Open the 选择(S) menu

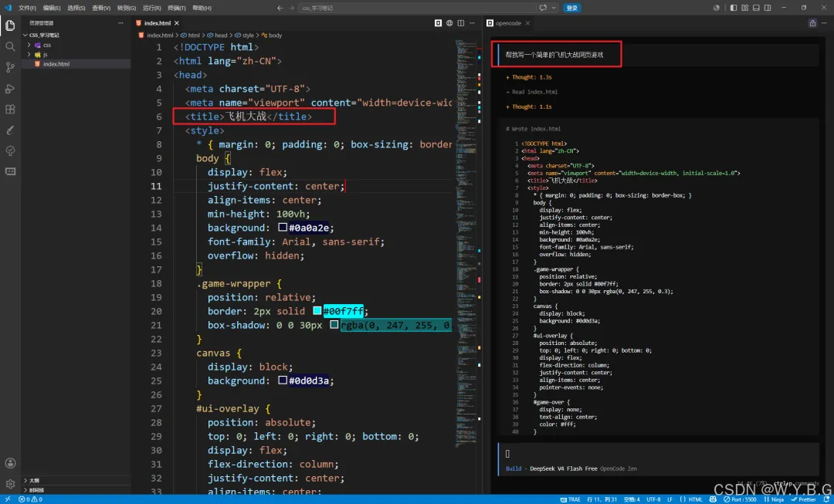pyautogui.click(x=76, y=8)
